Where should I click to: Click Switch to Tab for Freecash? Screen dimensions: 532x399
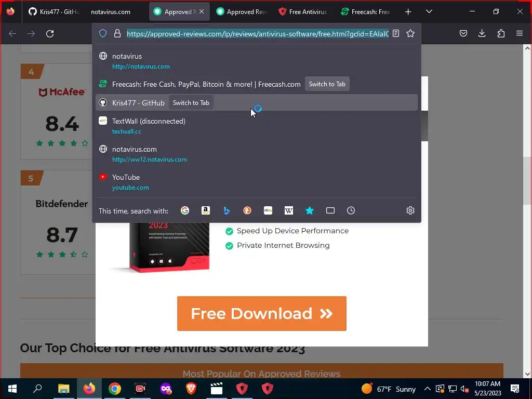(x=327, y=84)
